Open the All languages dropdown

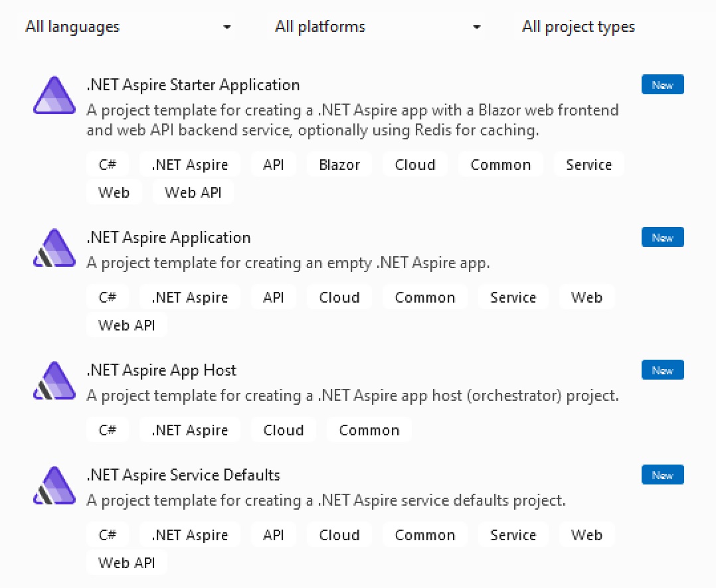[x=126, y=27]
